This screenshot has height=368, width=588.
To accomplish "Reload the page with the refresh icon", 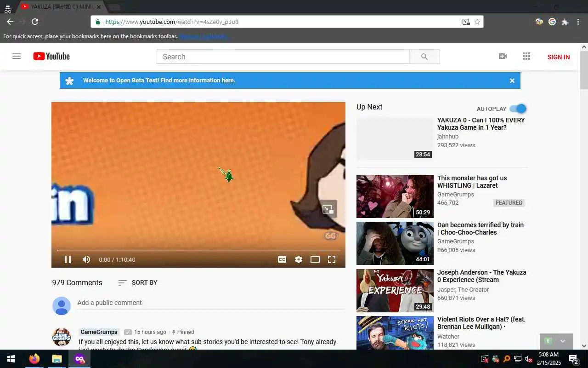I will [x=35, y=22].
